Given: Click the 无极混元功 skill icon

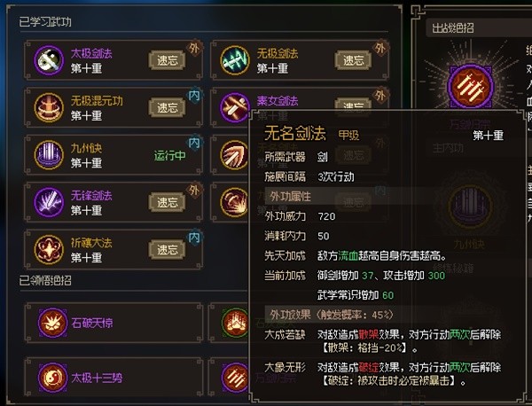Looking at the screenshot, I should pyautogui.click(x=49, y=107).
